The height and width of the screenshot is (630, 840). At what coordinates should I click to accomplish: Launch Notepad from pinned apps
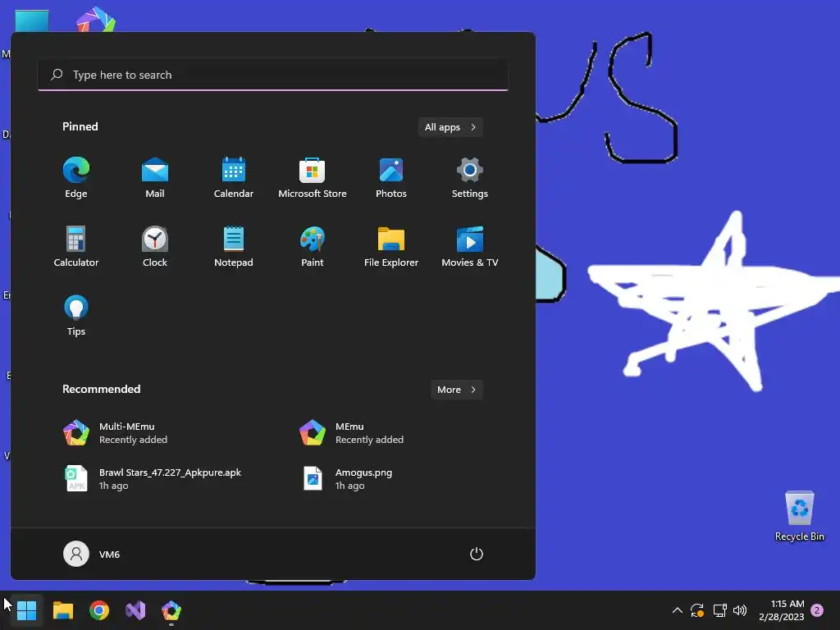234,246
